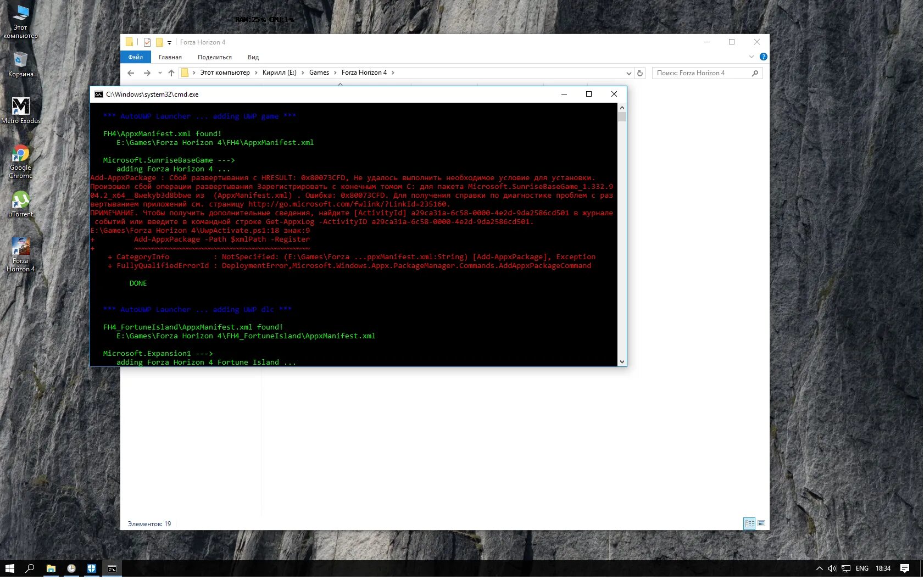Go forward in Explorer navigation
Viewport: 924px width, 580px height.
pos(147,73)
